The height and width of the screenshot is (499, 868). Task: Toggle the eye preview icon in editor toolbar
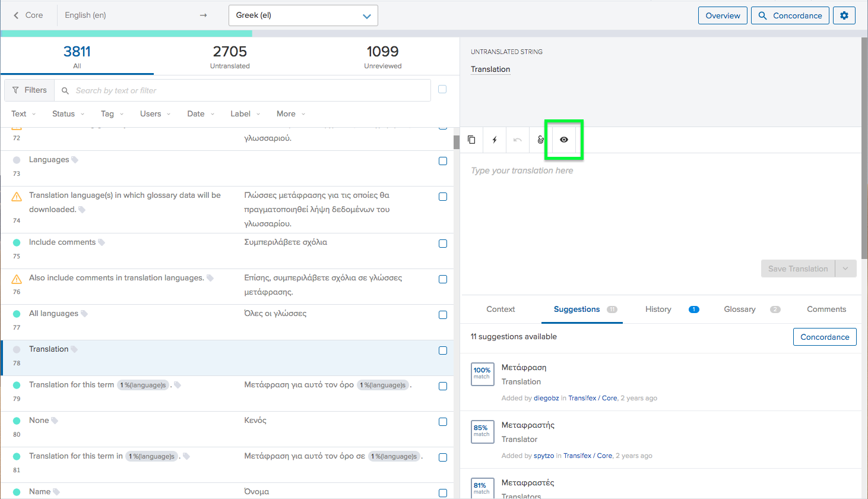564,140
